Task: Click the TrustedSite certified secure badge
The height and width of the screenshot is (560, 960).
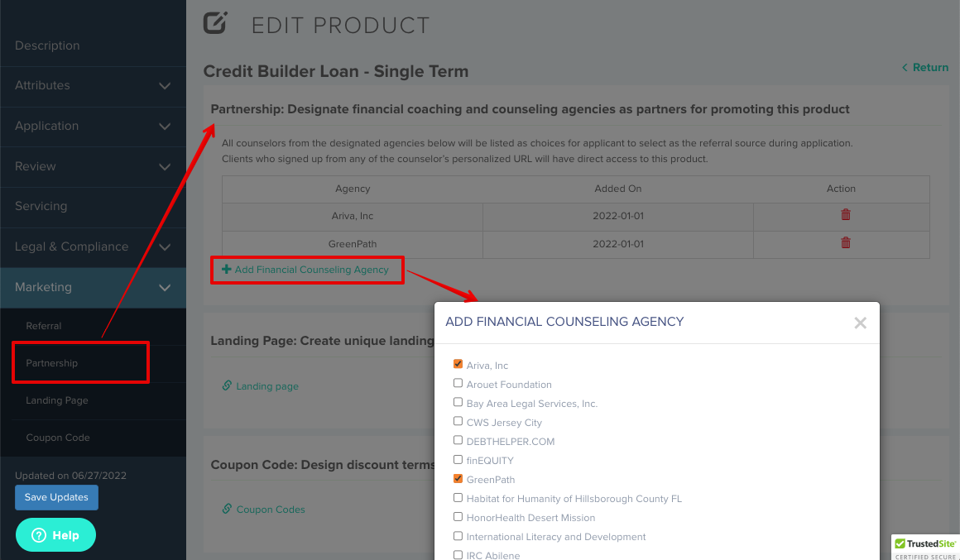Action: 925,547
